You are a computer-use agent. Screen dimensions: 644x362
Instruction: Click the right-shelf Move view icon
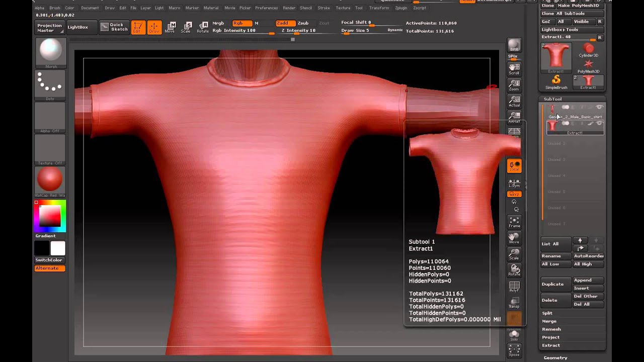(x=514, y=238)
